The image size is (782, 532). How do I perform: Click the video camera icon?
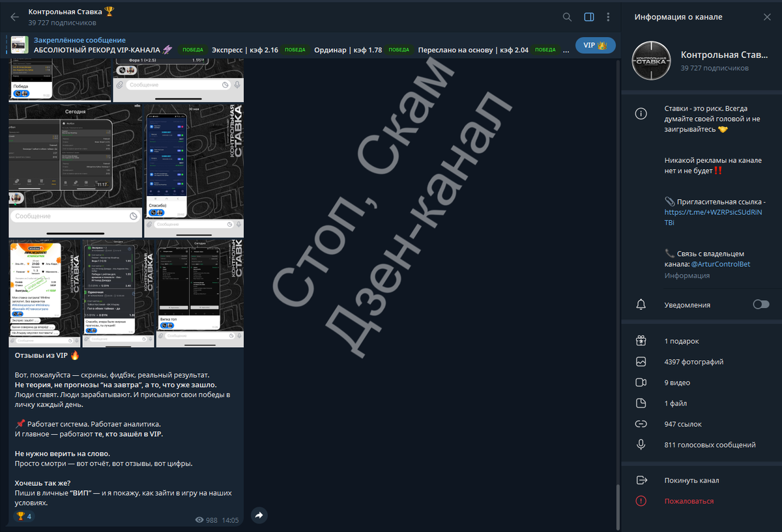pos(641,383)
